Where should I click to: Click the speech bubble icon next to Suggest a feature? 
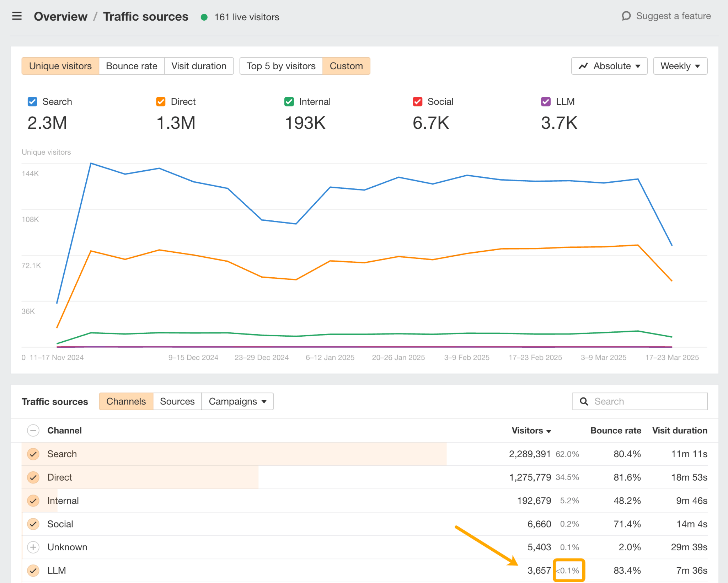pyautogui.click(x=627, y=16)
